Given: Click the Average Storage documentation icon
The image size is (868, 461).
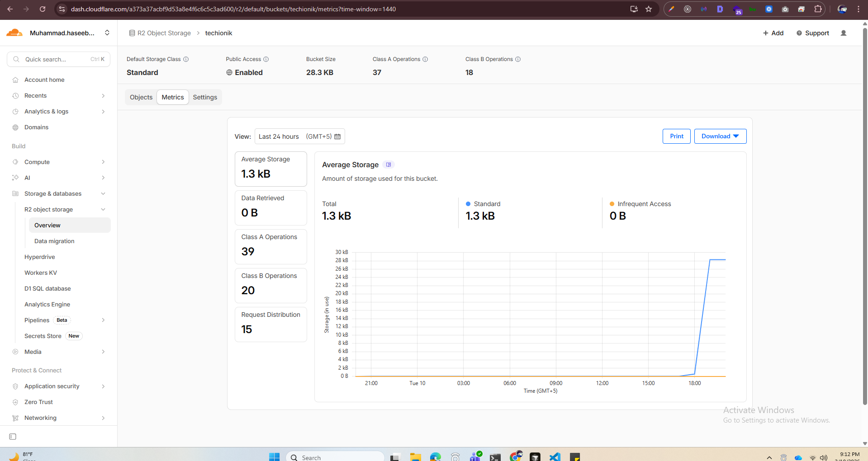Looking at the screenshot, I should [389, 165].
